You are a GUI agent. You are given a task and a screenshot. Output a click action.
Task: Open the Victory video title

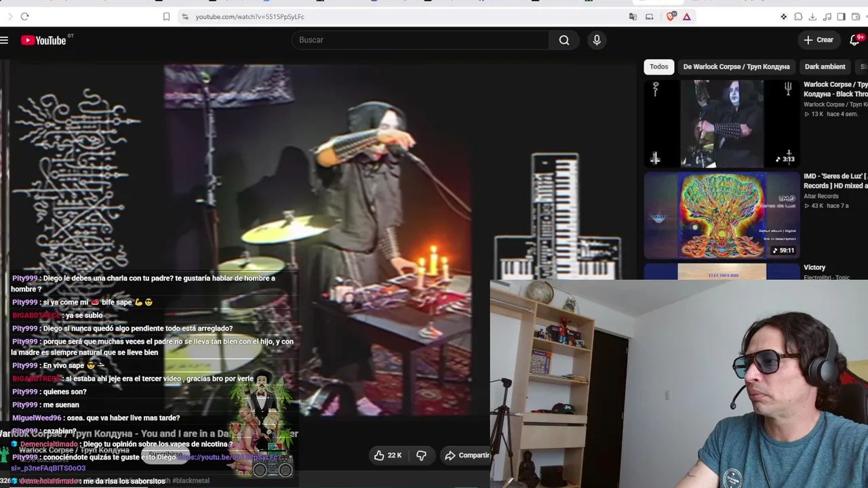(814, 268)
